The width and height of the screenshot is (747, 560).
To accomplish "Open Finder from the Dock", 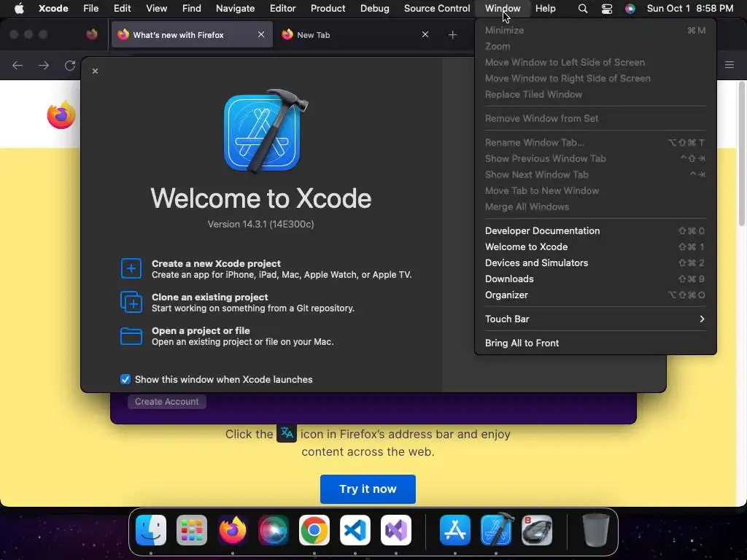I will (x=151, y=530).
